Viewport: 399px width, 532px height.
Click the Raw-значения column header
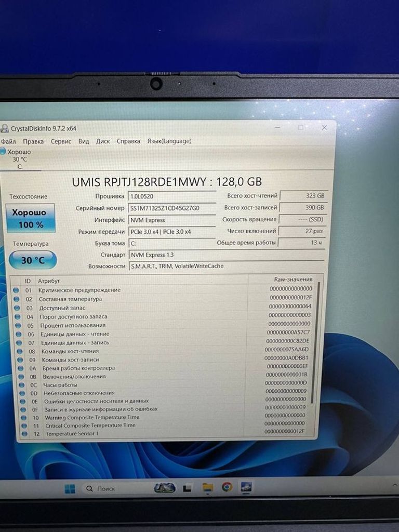click(292, 280)
